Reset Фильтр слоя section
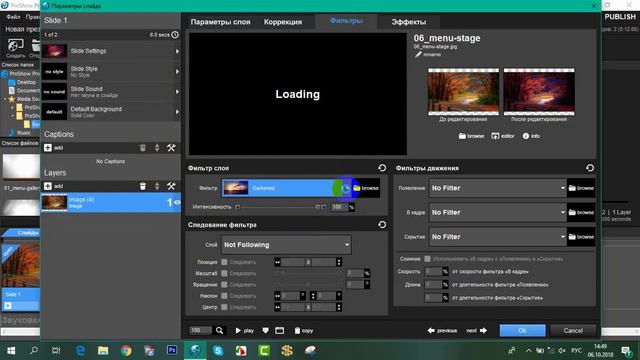Image resolution: width=640 pixels, height=360 pixels. coord(382,168)
